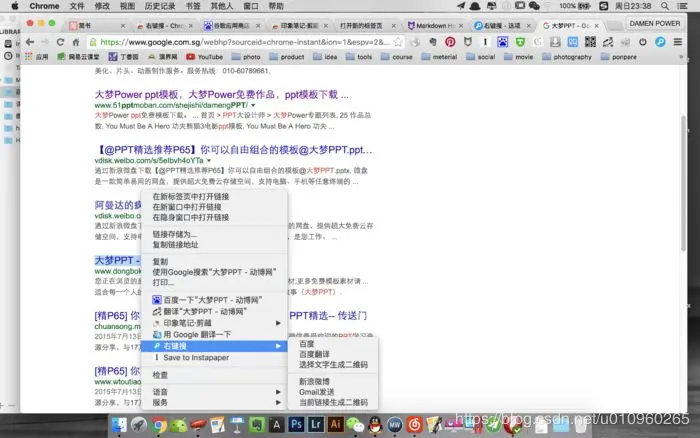Launch Illustrator from the dock

click(335, 425)
